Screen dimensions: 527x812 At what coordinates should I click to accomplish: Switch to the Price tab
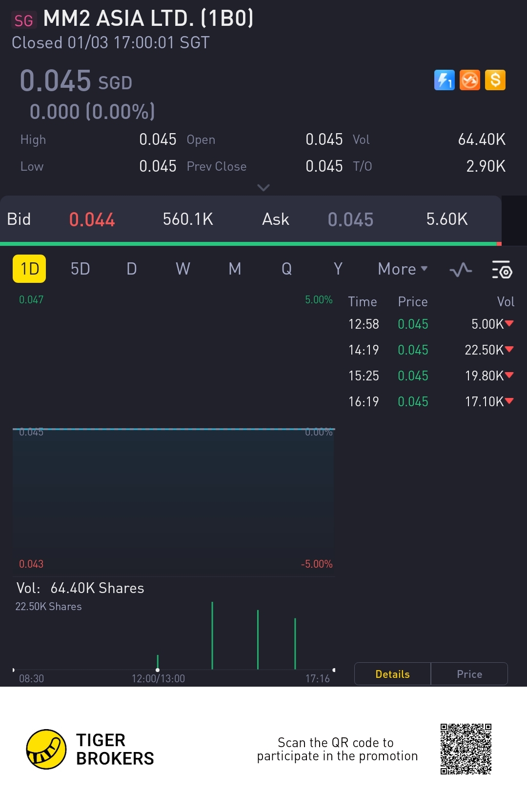pyautogui.click(x=469, y=674)
